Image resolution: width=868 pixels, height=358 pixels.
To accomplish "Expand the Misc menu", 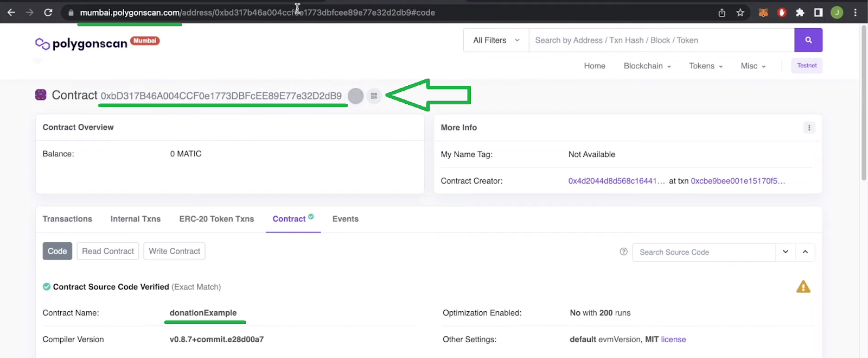I will tap(753, 66).
